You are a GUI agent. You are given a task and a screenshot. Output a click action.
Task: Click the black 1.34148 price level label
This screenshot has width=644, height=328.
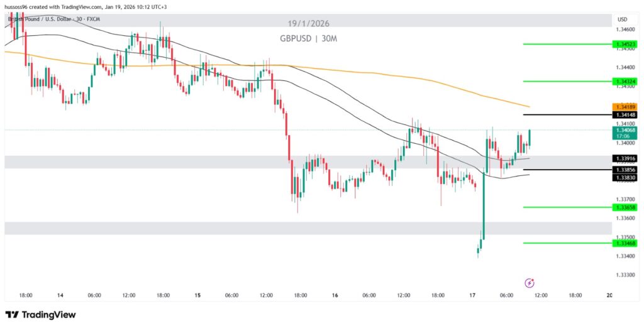[x=625, y=115]
